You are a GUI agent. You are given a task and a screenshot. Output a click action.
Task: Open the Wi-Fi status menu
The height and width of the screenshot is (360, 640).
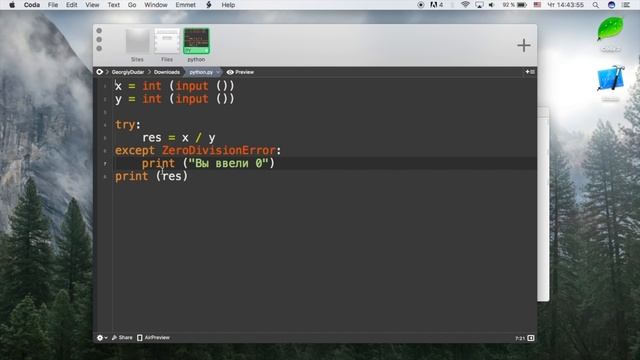tap(465, 5)
